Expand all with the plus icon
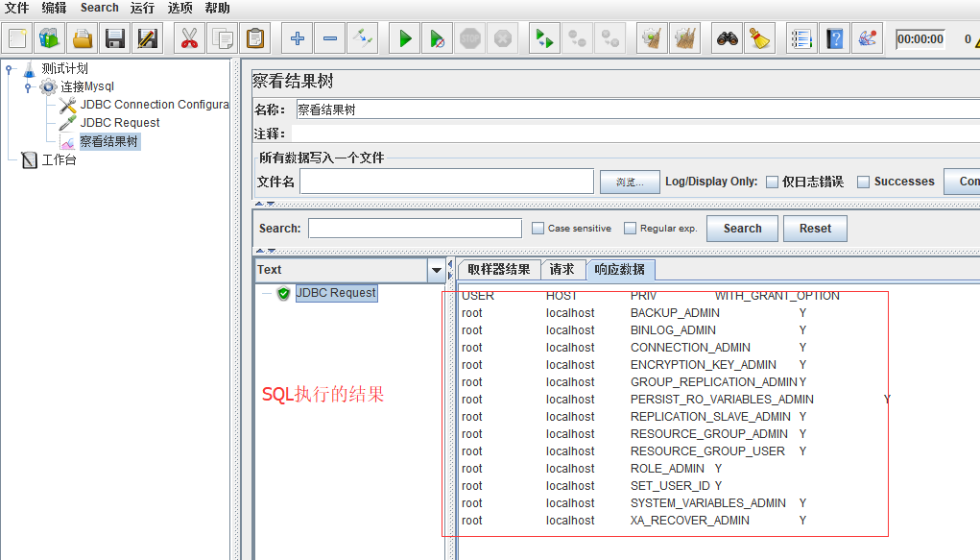 tap(298, 38)
